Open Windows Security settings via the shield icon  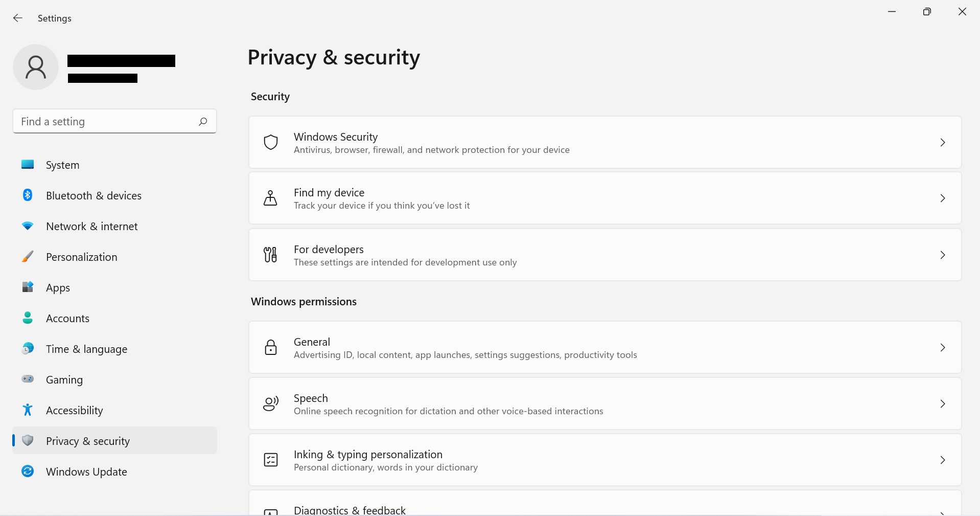[270, 142]
